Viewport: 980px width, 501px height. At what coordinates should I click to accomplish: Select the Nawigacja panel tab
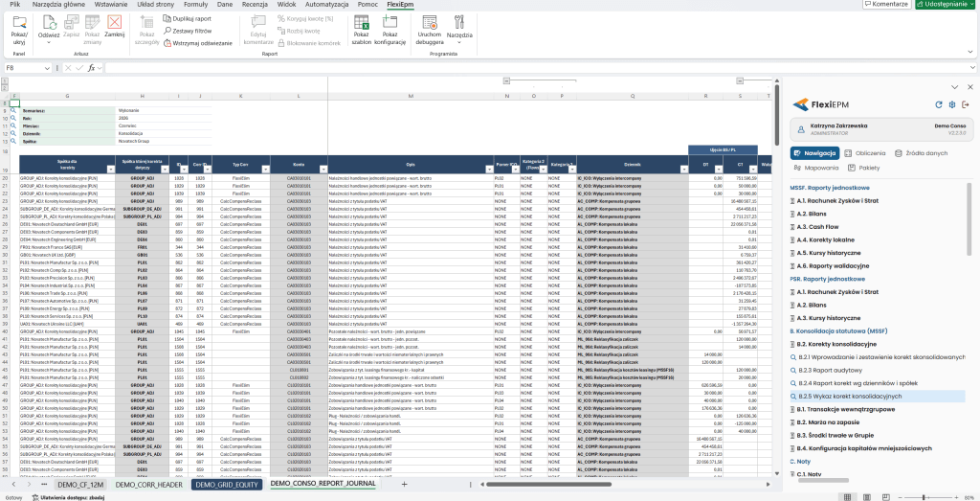coord(814,152)
